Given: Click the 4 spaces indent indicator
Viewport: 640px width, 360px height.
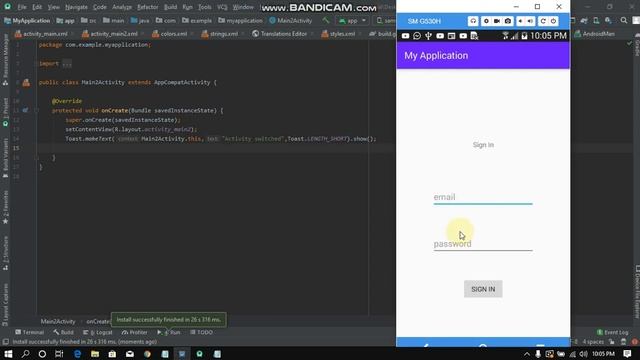Looking at the screenshot, I should [x=593, y=342].
